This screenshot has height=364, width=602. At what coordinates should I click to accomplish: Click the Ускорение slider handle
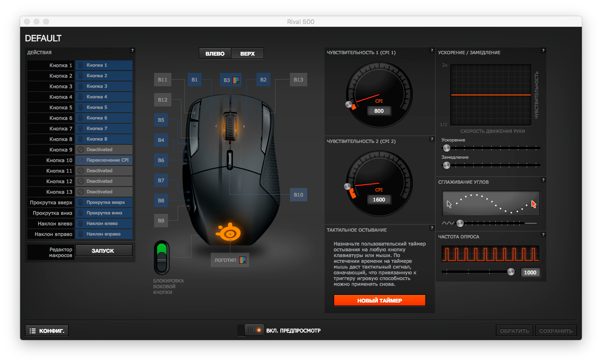[x=447, y=148]
